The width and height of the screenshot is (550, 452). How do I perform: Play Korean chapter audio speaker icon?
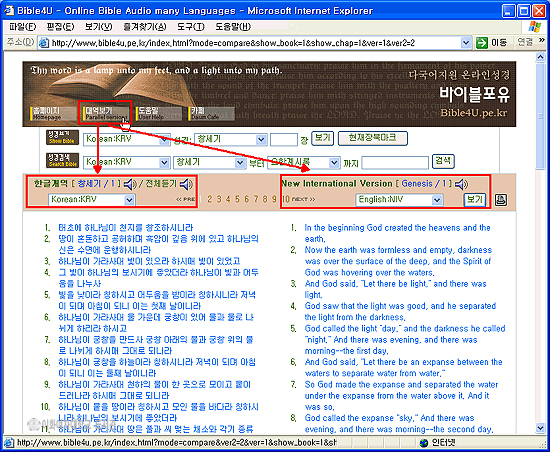(130, 184)
